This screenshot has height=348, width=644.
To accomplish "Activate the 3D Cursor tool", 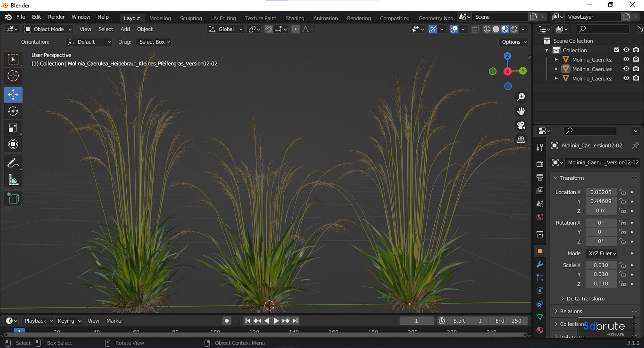I will tap(13, 76).
